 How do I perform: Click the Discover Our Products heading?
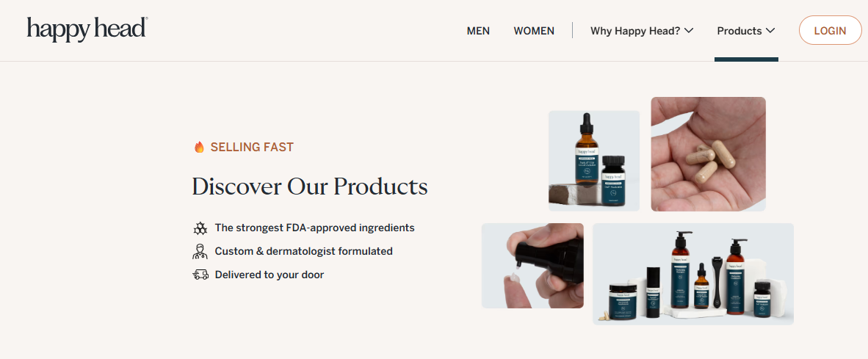(x=309, y=187)
